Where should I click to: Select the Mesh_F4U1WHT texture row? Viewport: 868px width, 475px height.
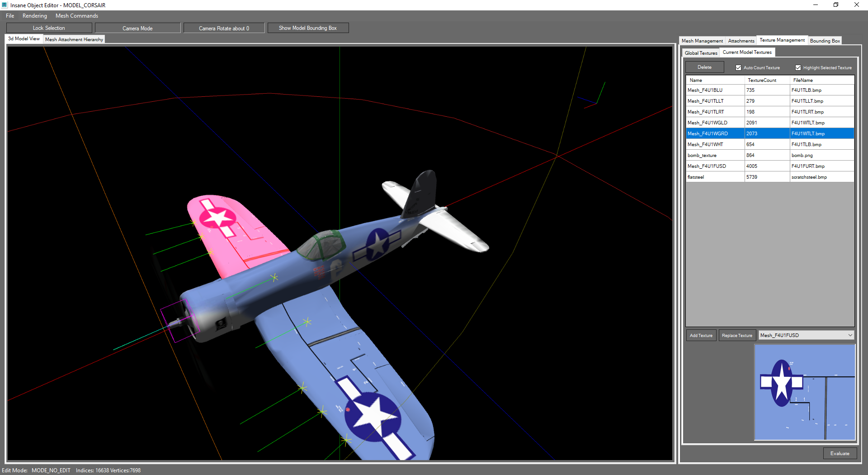[x=770, y=144]
